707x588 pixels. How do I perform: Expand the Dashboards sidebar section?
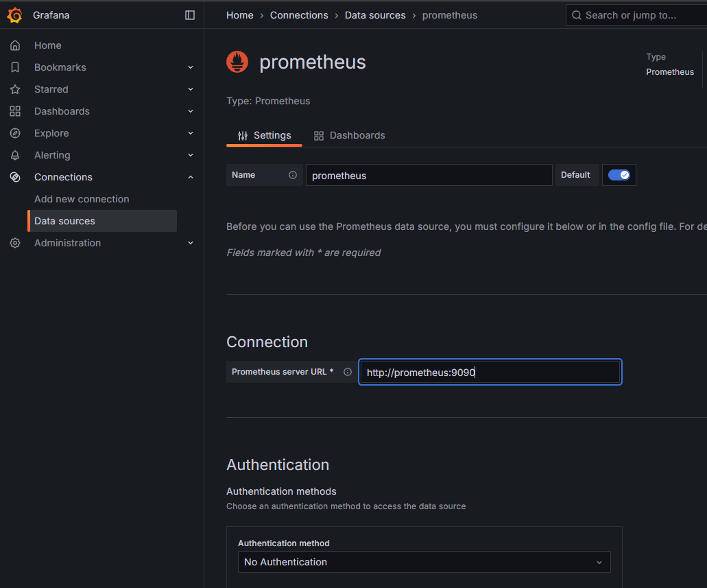(191, 111)
